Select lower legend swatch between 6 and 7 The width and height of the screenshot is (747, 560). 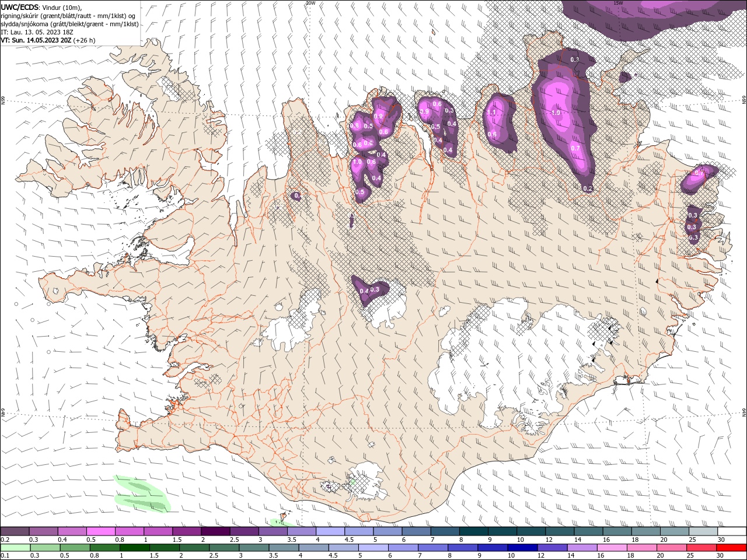coord(402,548)
